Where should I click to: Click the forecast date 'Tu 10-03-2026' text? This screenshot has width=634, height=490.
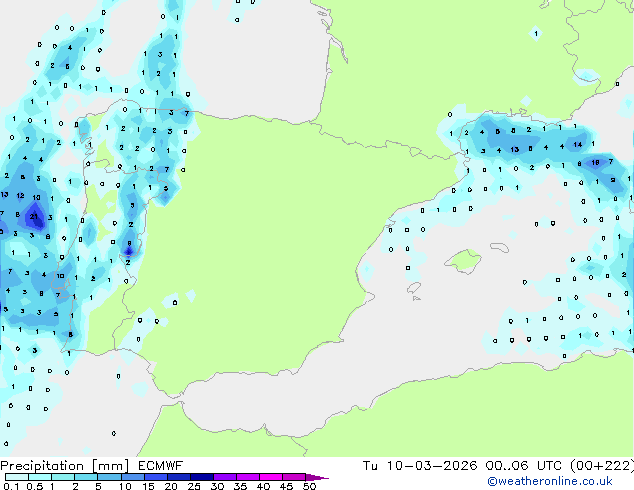pos(420,466)
